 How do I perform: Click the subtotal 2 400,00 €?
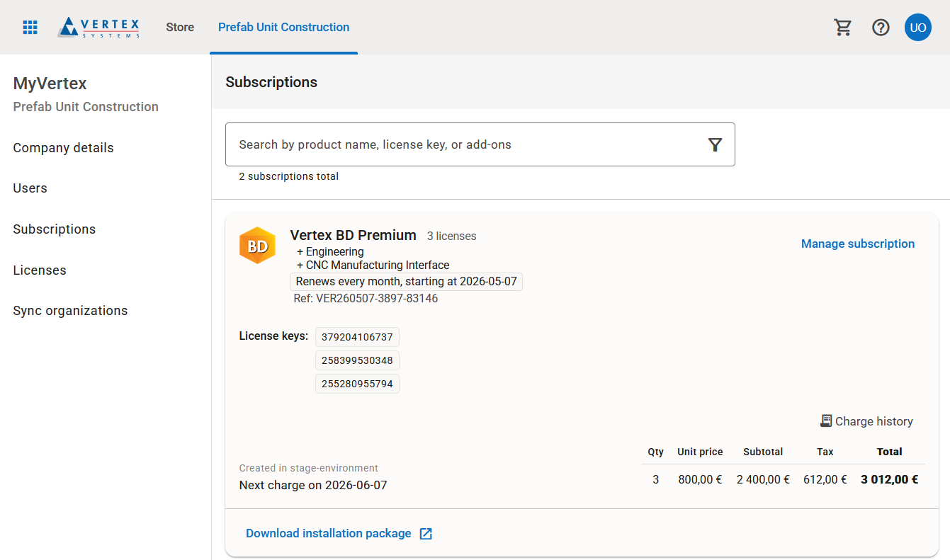coord(763,479)
